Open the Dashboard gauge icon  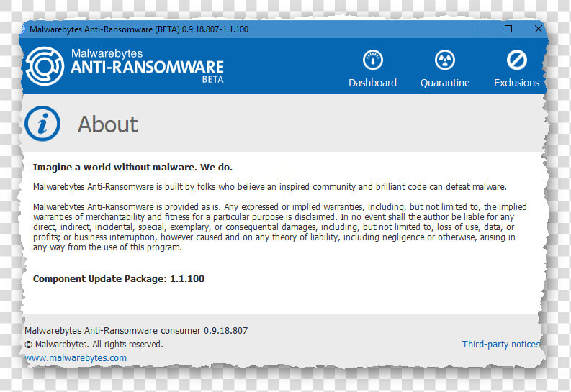372,60
